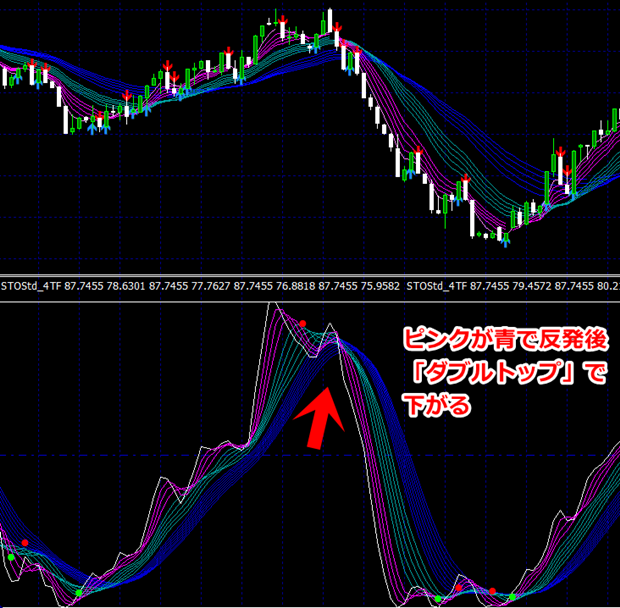The image size is (620, 608).
Task: Click the value 77.7627 in indicator header
Action: pos(211,286)
